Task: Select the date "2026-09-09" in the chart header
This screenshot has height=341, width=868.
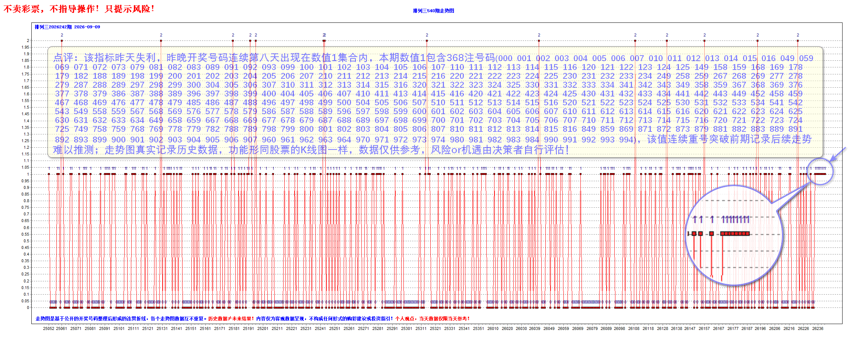Action: tap(87, 27)
